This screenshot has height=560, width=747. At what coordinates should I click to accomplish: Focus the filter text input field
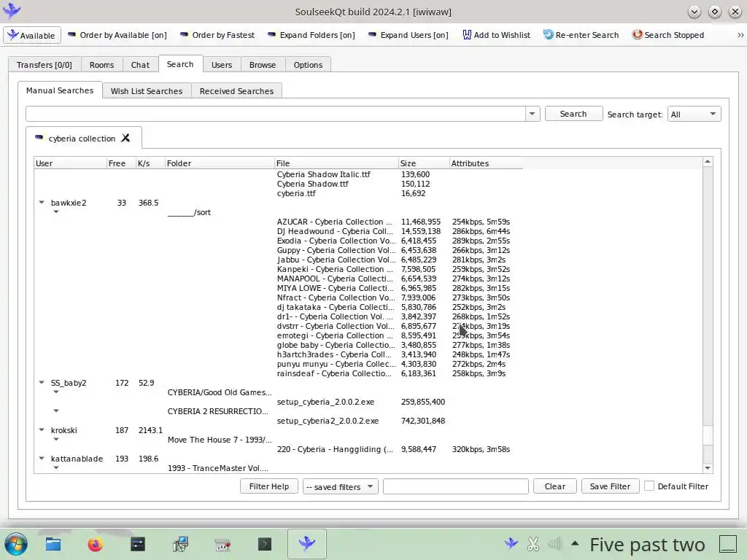[x=455, y=486]
